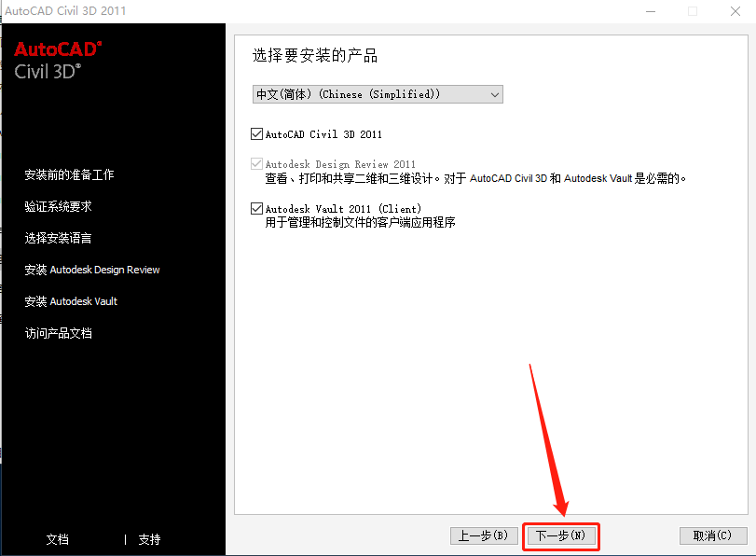Click the 选择要安装的产品 heading text
The image size is (756, 556).
click(x=315, y=55)
